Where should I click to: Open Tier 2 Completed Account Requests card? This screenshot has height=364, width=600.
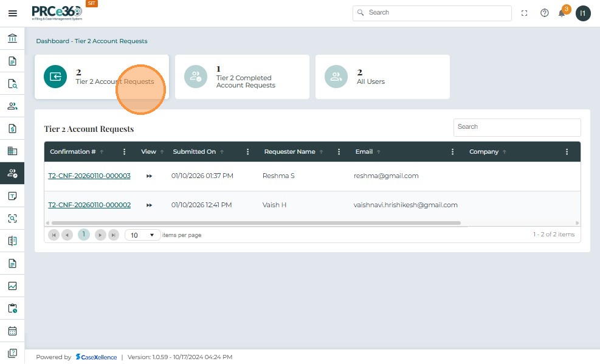click(x=242, y=77)
